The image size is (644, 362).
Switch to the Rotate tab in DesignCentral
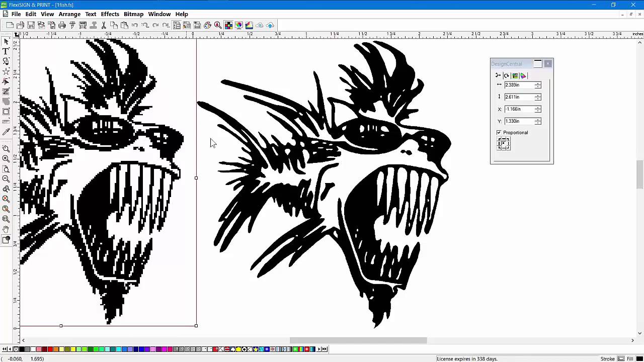(x=506, y=75)
